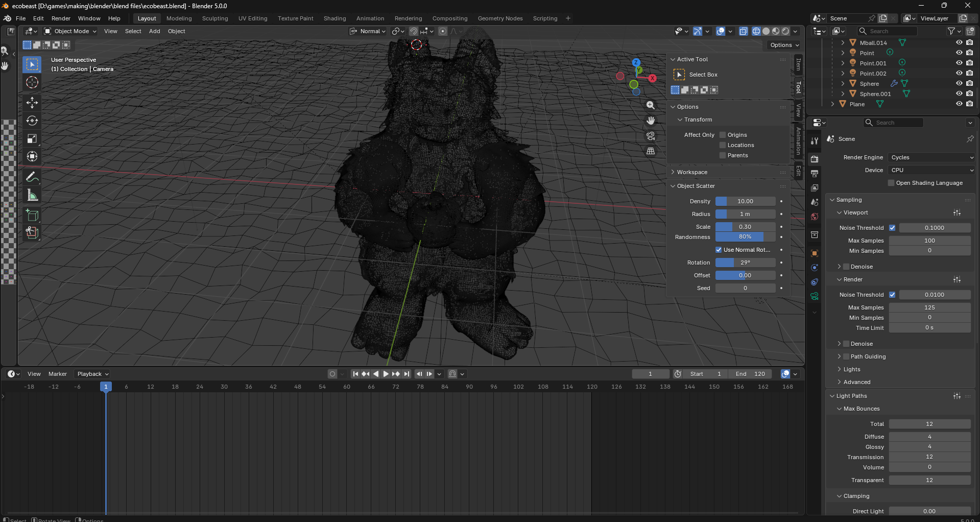Hide the Sphere object in outliner
The image size is (980, 522).
[959, 84]
